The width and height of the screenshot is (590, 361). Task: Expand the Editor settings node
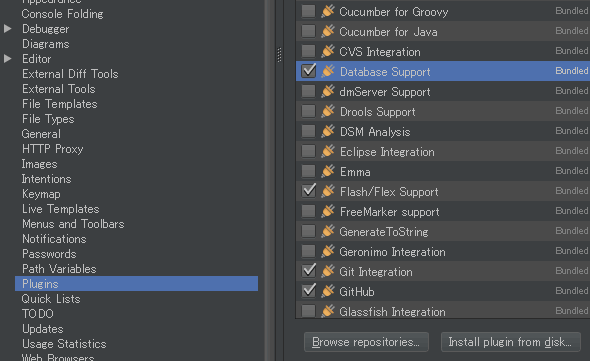pos(8,59)
